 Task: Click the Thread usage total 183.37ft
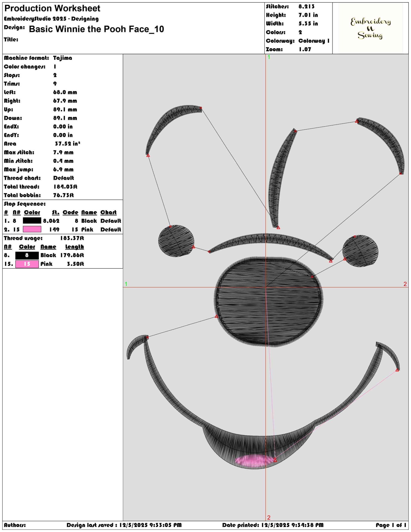pos(72,238)
